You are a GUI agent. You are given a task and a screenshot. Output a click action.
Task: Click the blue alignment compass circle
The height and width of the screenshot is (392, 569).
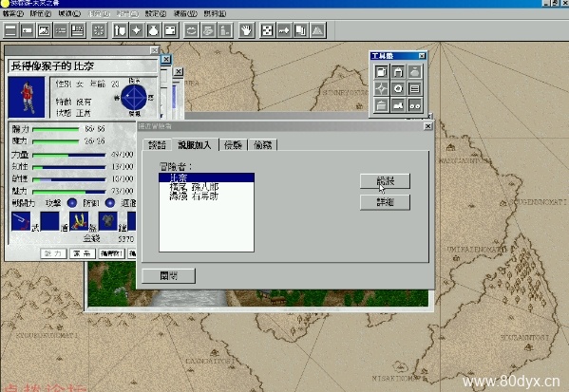click(134, 97)
